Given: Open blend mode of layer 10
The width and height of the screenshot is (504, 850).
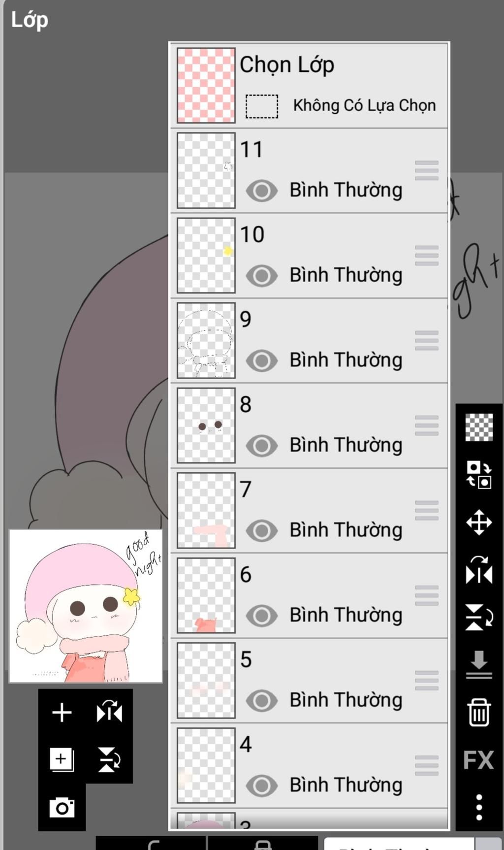Looking at the screenshot, I should pos(346,275).
